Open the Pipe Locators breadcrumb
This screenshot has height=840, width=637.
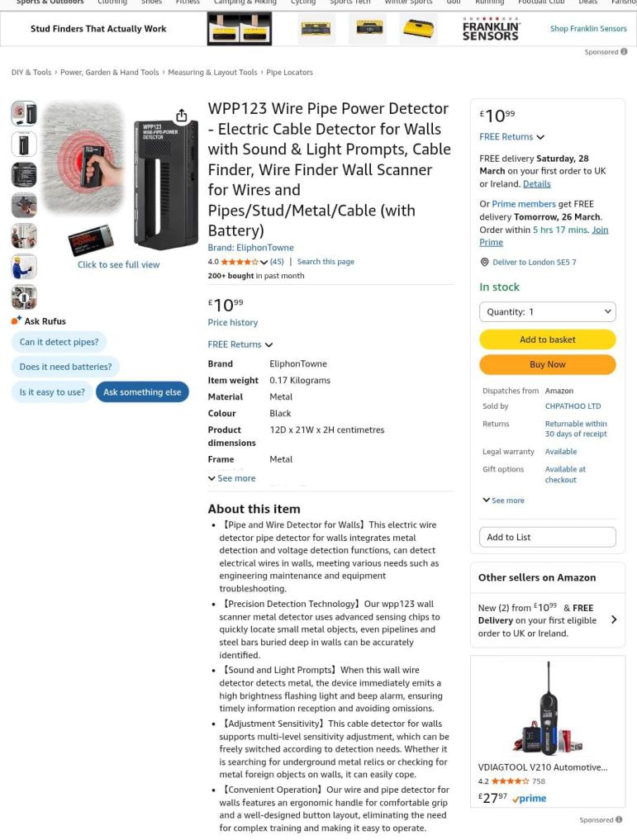point(289,73)
